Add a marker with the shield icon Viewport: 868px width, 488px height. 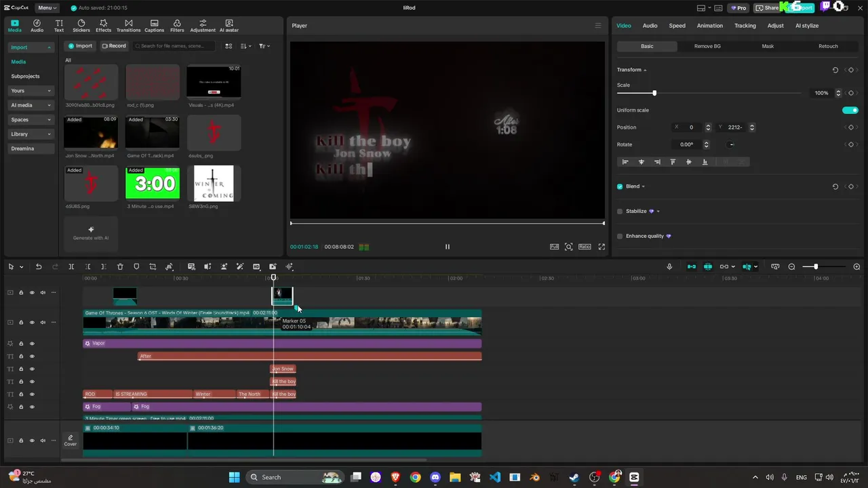(136, 267)
